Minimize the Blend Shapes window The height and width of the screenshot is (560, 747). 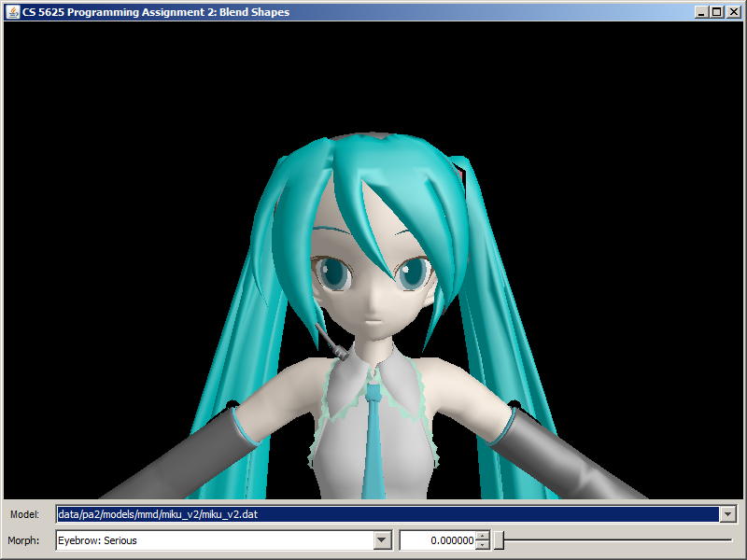coord(701,12)
